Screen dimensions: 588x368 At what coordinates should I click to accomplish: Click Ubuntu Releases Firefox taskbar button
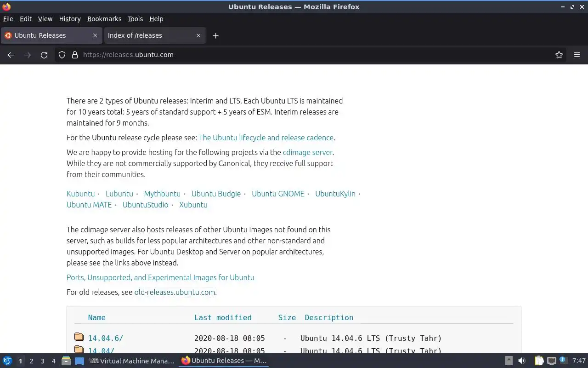(224, 361)
